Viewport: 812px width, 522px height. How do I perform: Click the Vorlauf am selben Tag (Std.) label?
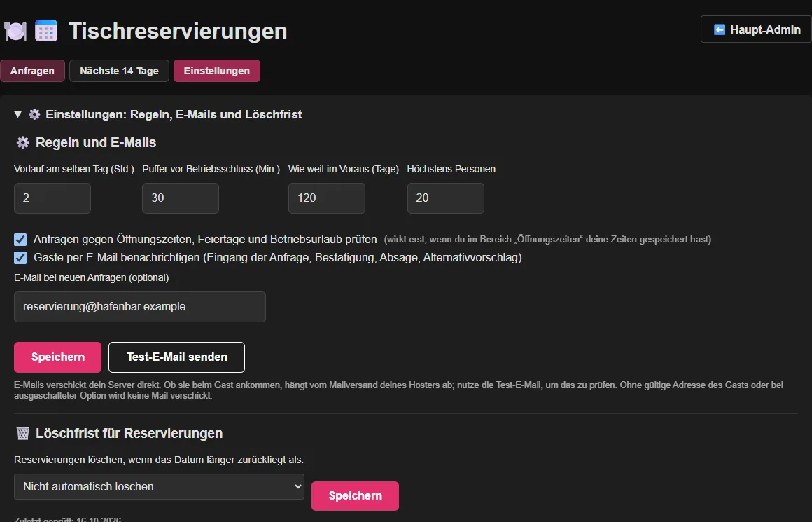coord(74,169)
